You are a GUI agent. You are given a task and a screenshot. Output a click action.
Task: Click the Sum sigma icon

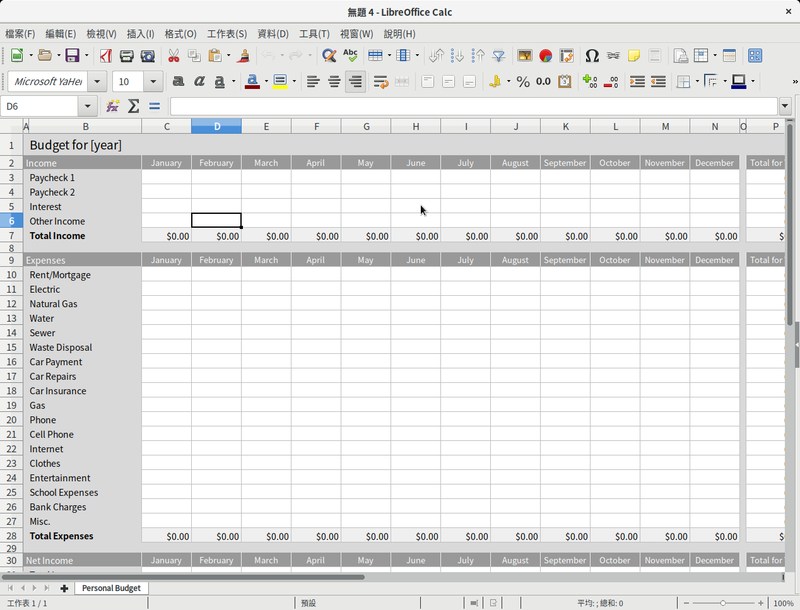click(x=133, y=106)
